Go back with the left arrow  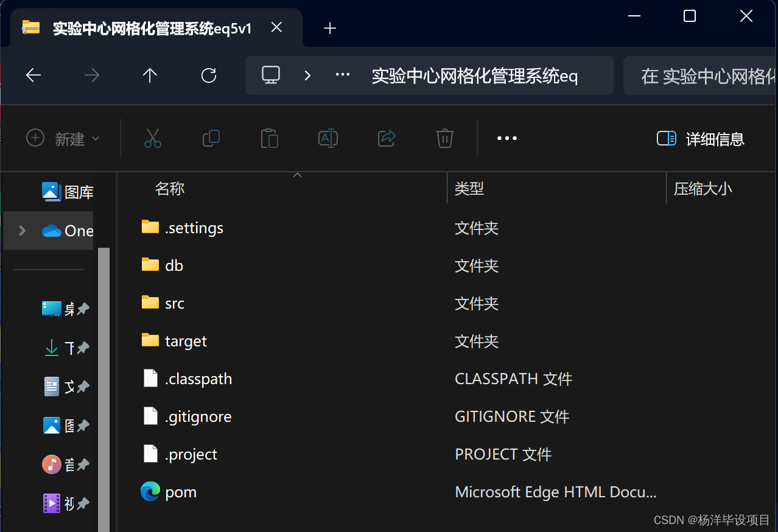[x=33, y=75]
